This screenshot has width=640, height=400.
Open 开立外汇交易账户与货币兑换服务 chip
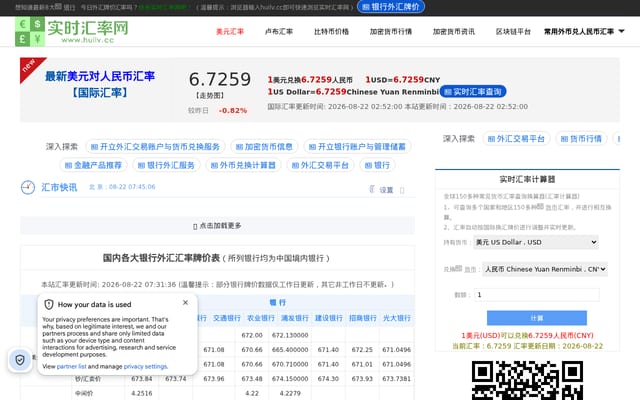(155, 147)
